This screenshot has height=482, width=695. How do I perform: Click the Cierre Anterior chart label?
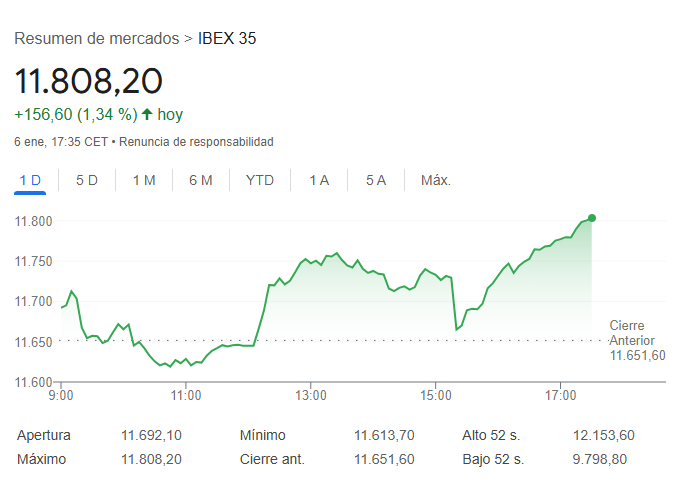(x=637, y=340)
